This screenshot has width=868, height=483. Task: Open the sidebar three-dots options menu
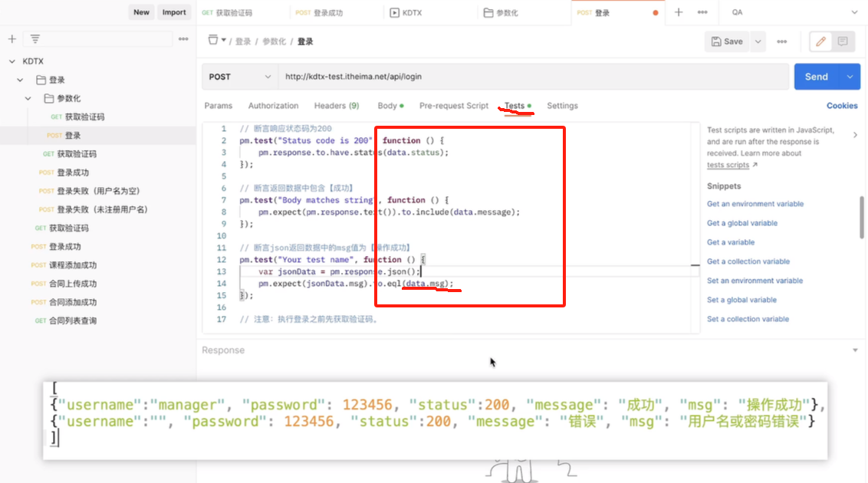183,39
